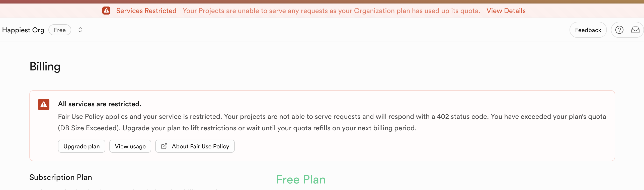Click the Upgrade plan button
Viewport: 644px width, 190px height.
coord(82,146)
